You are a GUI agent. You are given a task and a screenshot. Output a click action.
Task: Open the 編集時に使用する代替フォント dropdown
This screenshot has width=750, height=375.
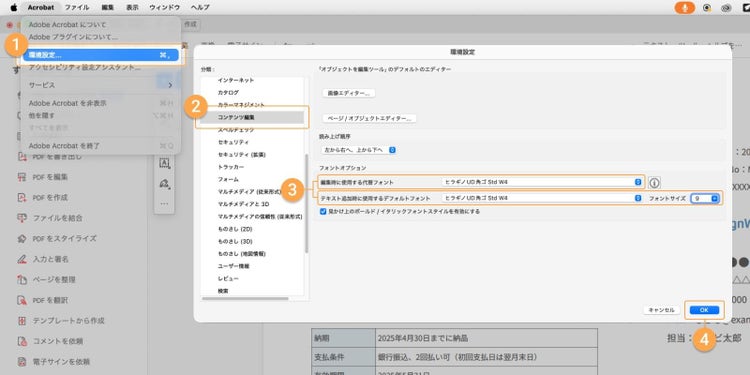pyautogui.click(x=542, y=182)
